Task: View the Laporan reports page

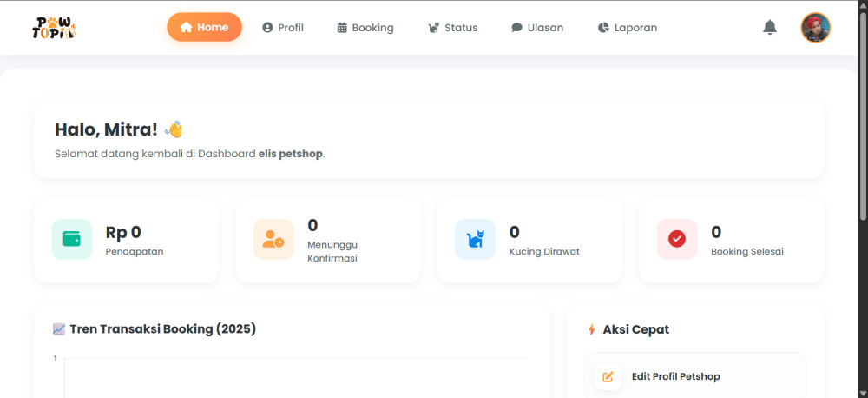Action: [x=628, y=28]
